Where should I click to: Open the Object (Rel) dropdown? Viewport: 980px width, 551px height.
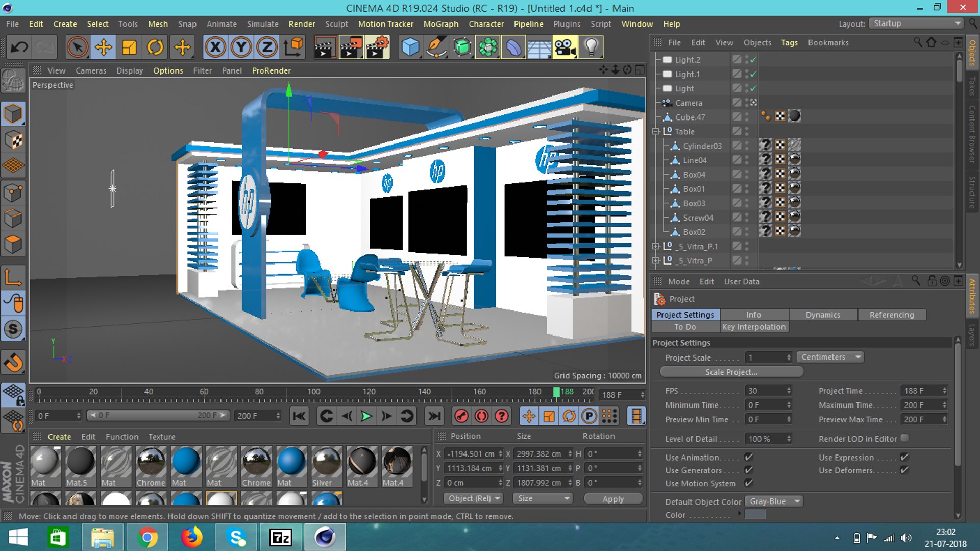pyautogui.click(x=474, y=498)
